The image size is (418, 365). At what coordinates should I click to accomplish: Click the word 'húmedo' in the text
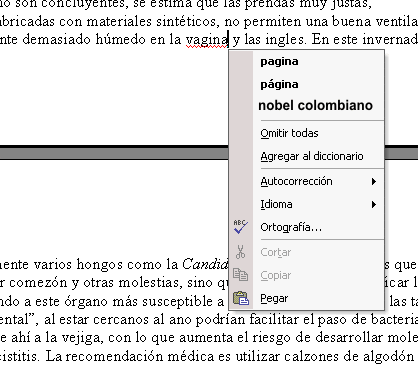120,39
